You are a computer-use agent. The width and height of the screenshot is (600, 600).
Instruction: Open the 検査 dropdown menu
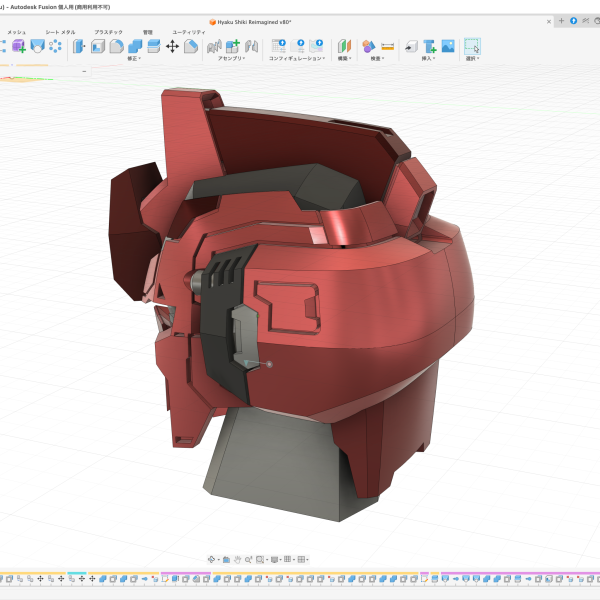[x=377, y=59]
